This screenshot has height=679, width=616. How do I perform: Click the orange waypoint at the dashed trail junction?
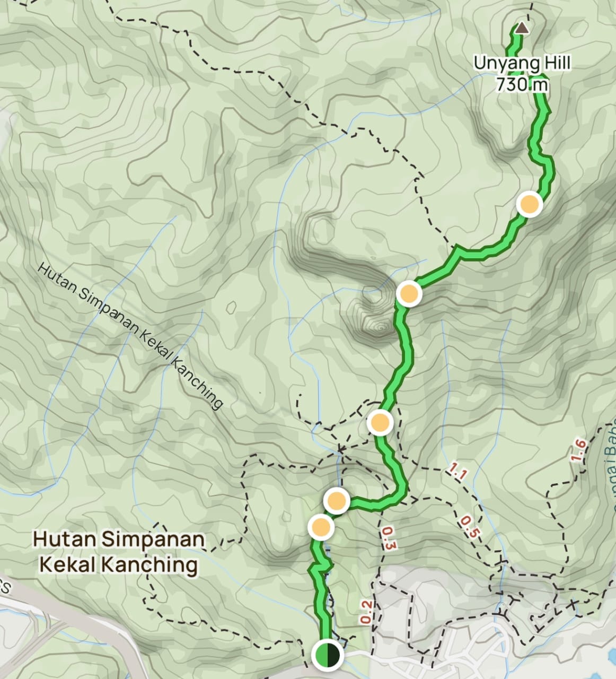click(x=380, y=423)
